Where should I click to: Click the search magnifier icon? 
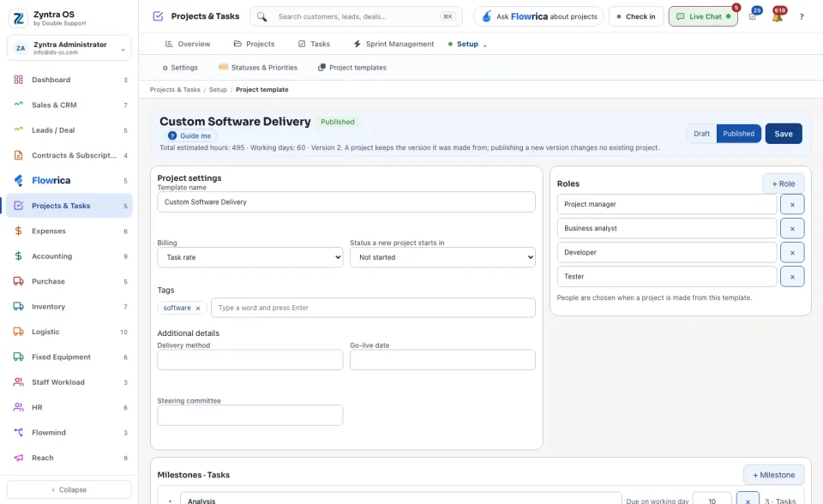261,17
